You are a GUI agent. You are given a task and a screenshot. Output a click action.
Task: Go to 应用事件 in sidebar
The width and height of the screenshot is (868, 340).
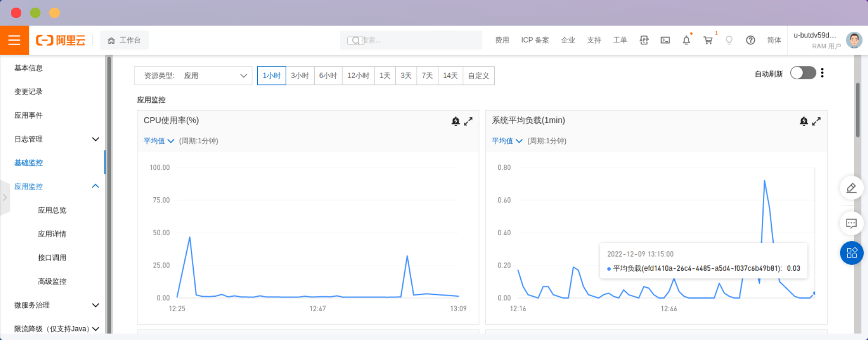coord(28,115)
